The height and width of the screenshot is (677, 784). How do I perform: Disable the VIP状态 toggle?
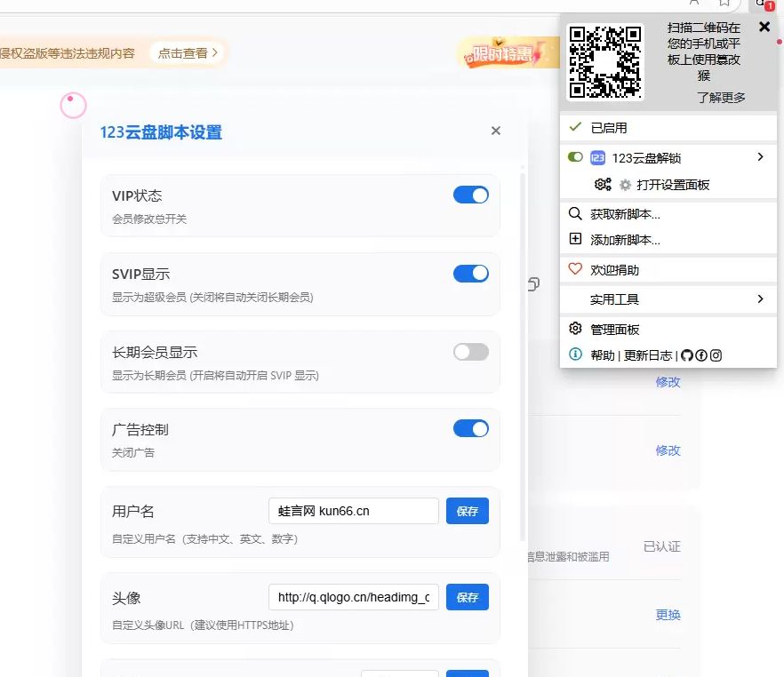pos(471,195)
